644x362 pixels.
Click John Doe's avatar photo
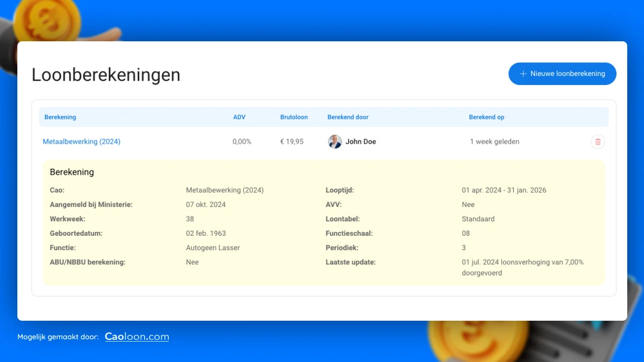click(x=335, y=142)
